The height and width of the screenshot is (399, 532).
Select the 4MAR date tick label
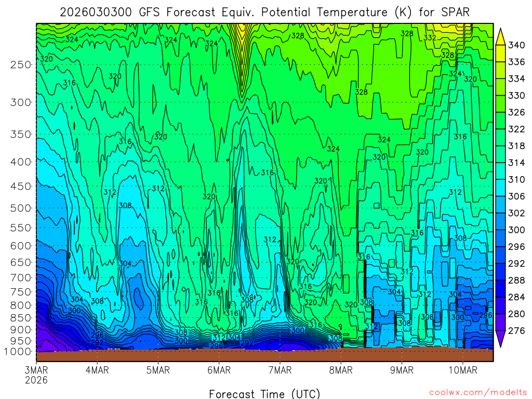coord(97,370)
